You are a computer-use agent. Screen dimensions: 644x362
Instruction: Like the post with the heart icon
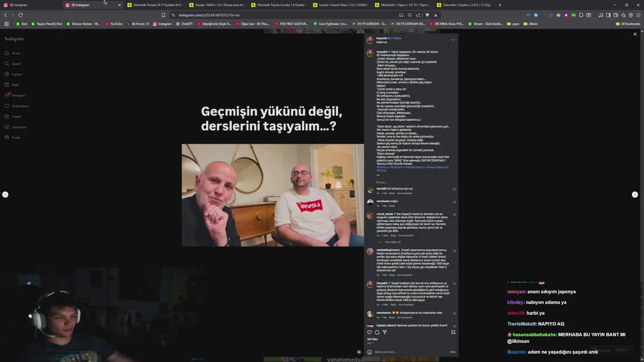pyautogui.click(x=370, y=332)
